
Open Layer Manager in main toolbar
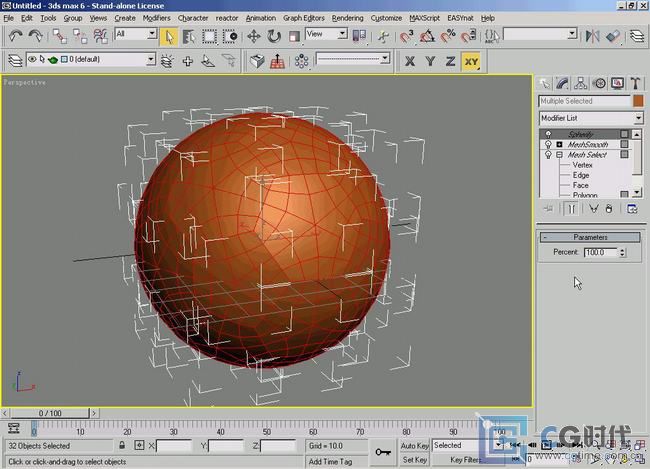coord(637,36)
